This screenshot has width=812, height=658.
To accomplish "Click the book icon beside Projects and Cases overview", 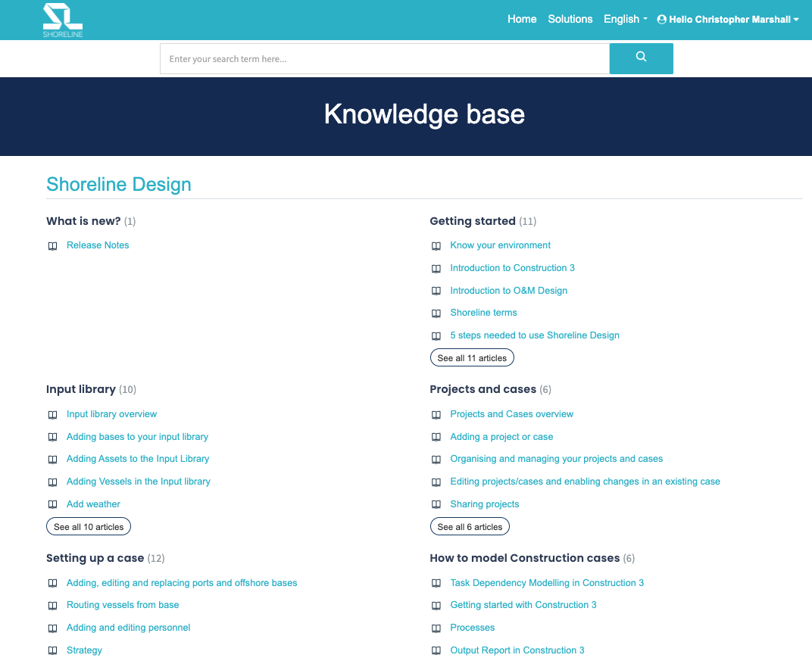I will [x=436, y=415].
